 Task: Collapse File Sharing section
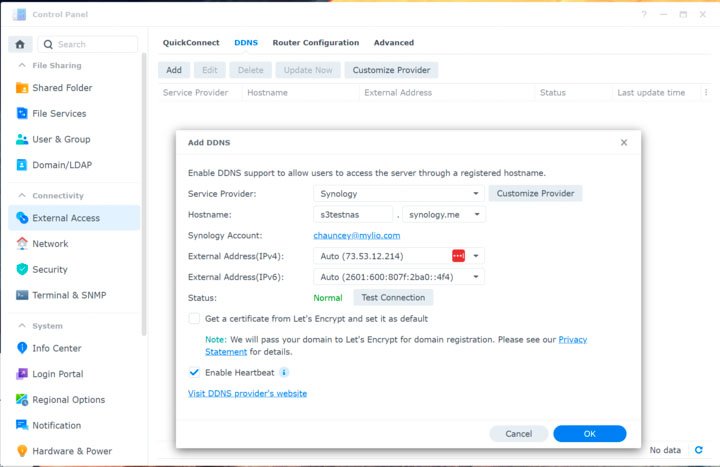[x=22, y=65]
